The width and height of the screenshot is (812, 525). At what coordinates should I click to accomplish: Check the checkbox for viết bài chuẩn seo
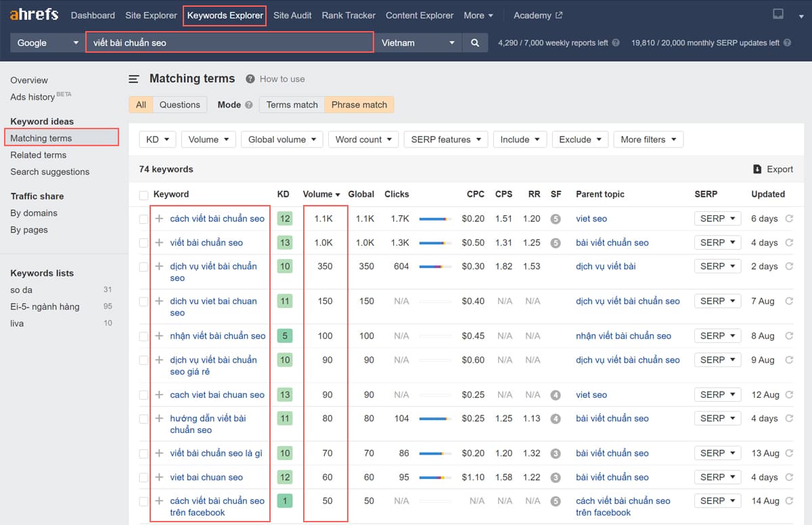[x=143, y=242]
